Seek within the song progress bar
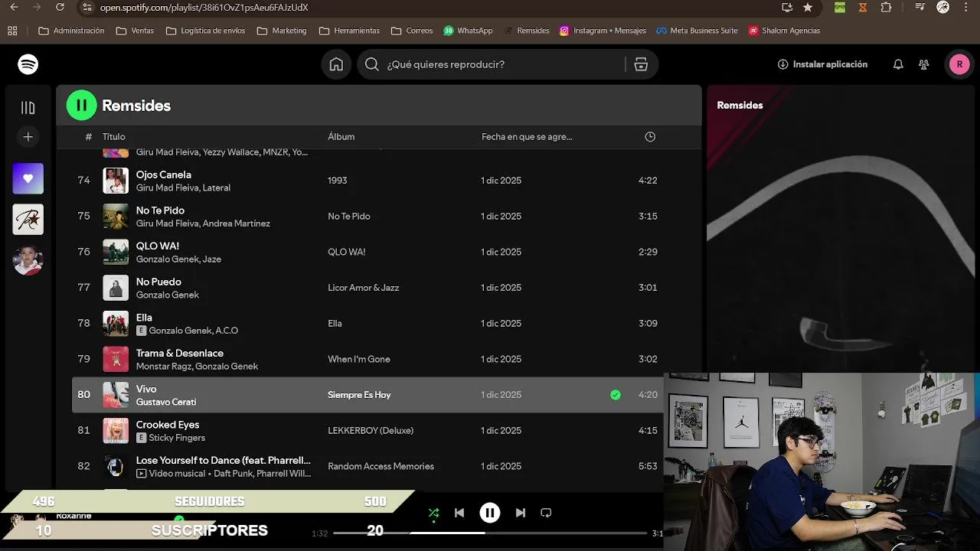Viewport: 980px width, 551px height. click(490, 533)
